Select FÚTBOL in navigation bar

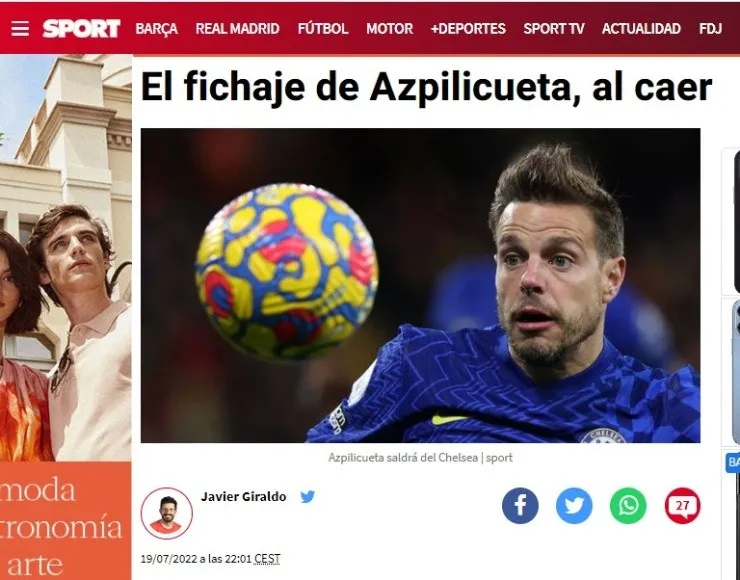click(x=323, y=29)
